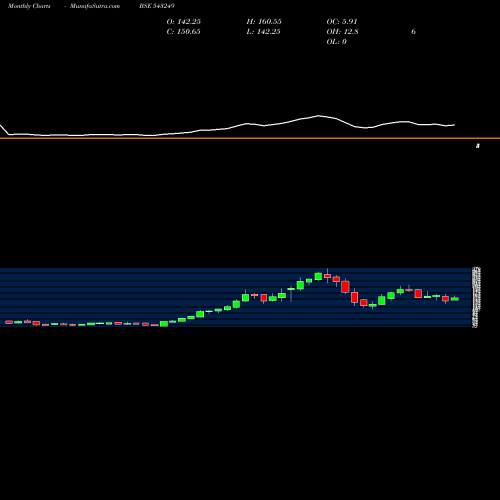This screenshot has width=500, height=500.
Task: Click the tallest green candle at the peak
Action: tap(318, 276)
